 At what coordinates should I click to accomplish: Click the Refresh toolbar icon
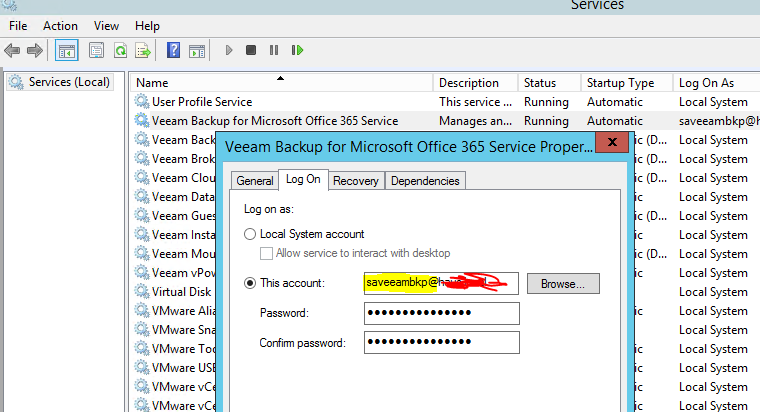click(120, 50)
